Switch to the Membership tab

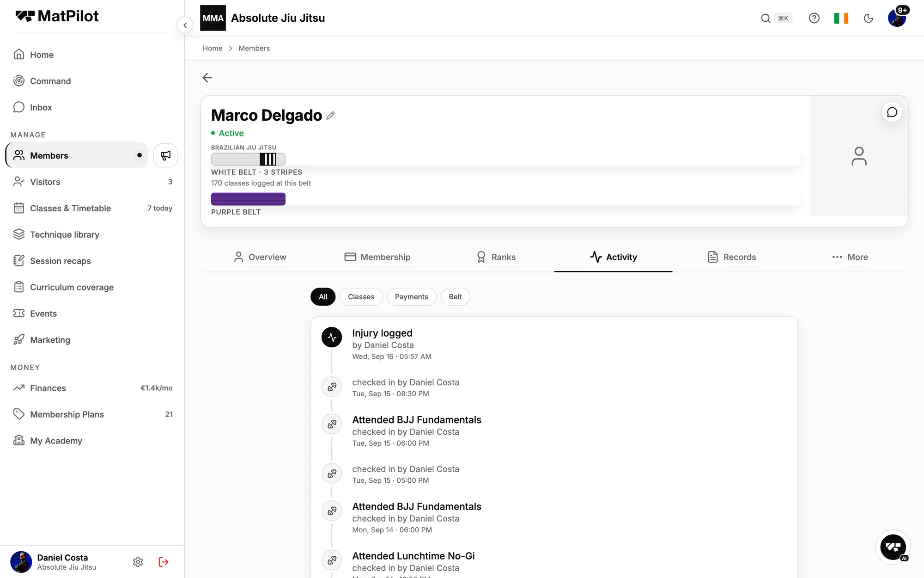[x=377, y=257]
